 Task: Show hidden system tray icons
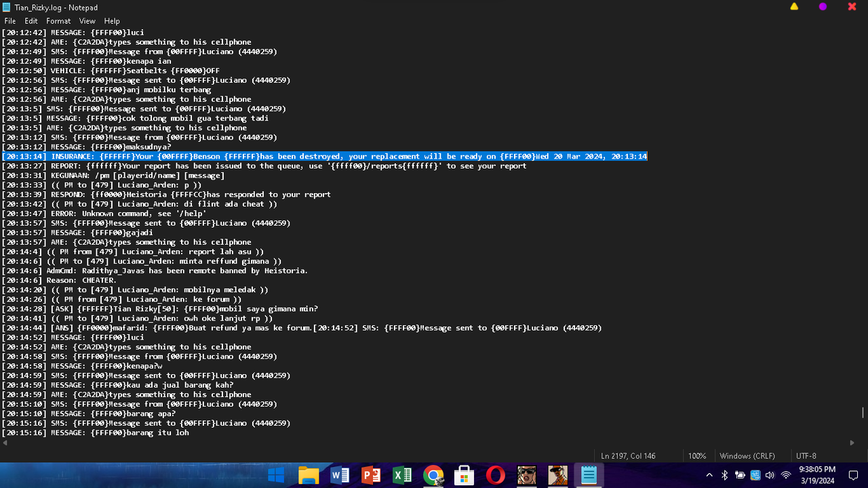point(709,475)
